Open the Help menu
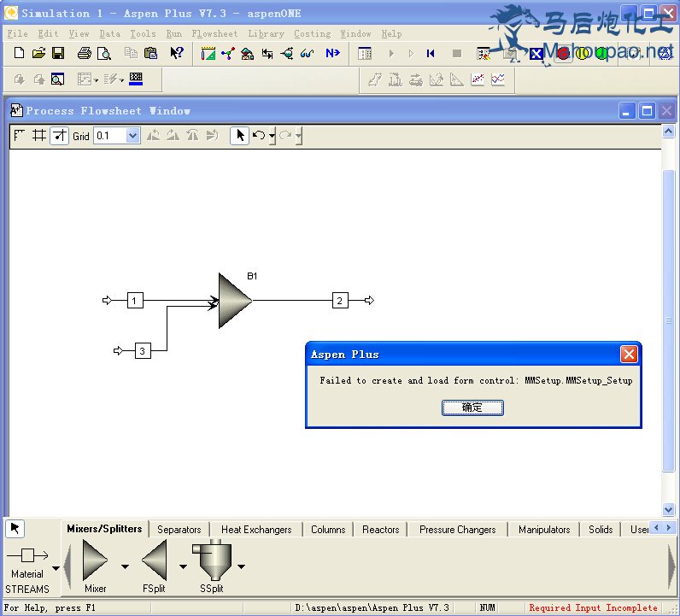The height and width of the screenshot is (616, 680). coord(391,33)
